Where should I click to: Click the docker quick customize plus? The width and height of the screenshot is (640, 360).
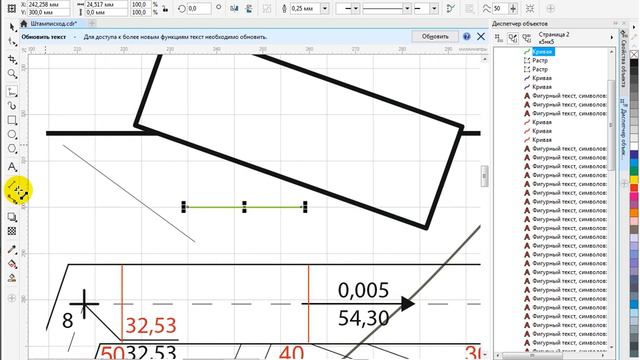624,184
